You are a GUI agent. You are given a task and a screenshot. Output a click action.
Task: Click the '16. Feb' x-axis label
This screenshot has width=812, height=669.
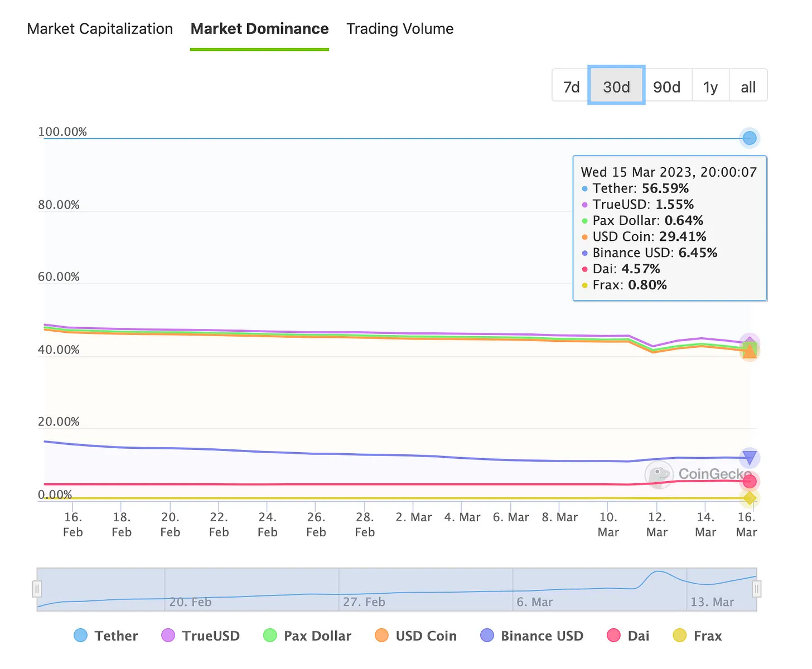click(73, 525)
